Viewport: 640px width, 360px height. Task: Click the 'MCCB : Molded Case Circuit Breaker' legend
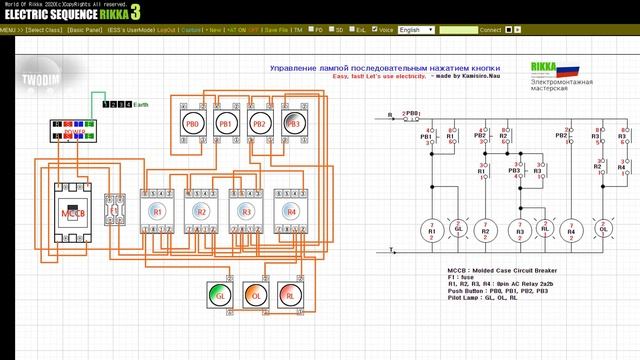pos(502,271)
